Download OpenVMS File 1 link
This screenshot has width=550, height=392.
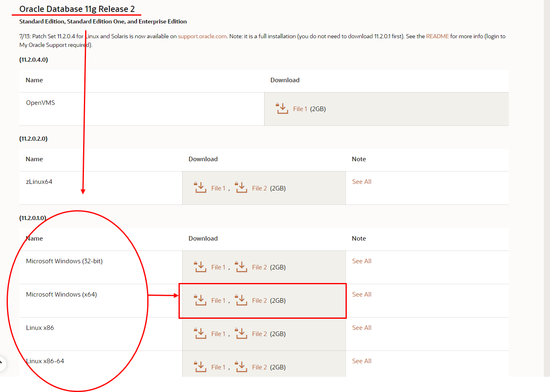click(300, 109)
